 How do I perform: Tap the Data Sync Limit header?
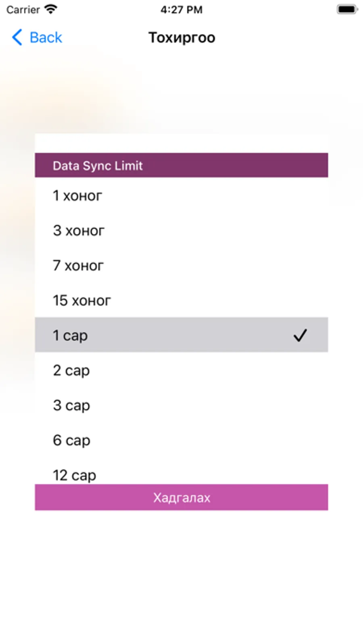(181, 165)
